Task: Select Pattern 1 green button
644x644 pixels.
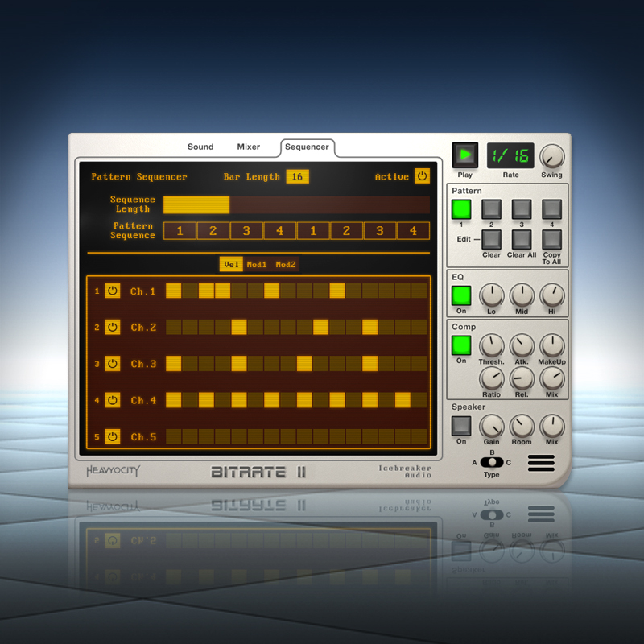Action: [461, 209]
